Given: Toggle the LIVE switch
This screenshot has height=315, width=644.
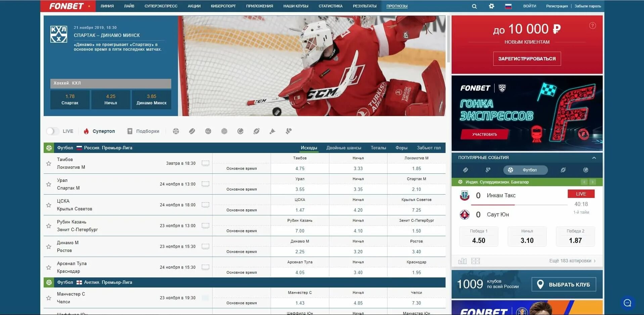Looking at the screenshot, I should click(x=52, y=131).
